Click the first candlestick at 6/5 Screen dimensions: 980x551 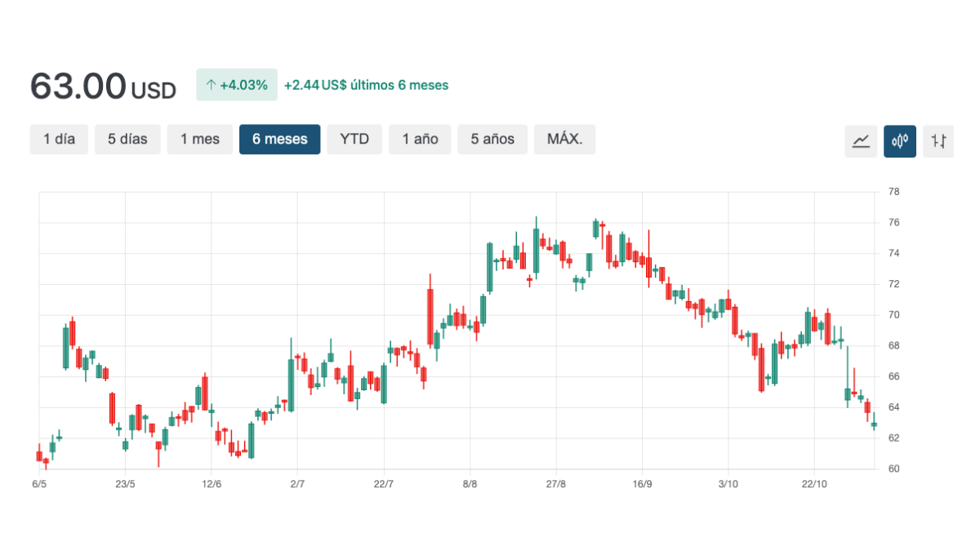(38, 455)
